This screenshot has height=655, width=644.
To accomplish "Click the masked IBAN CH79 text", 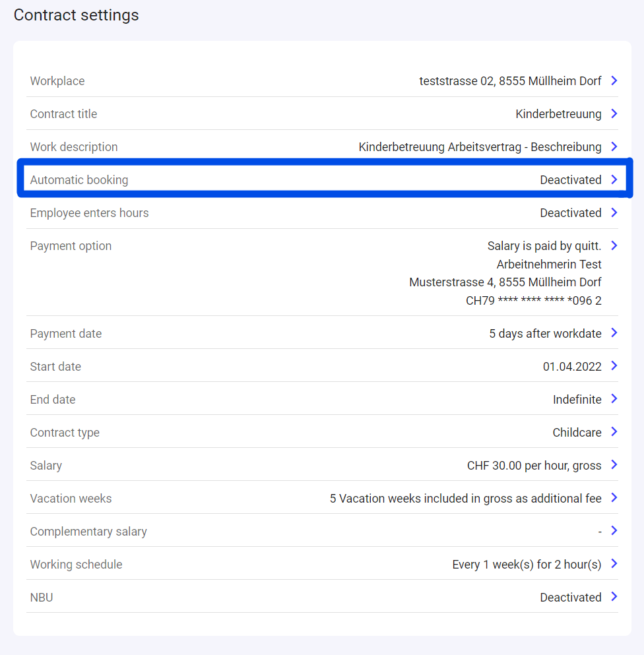I will pos(533,301).
